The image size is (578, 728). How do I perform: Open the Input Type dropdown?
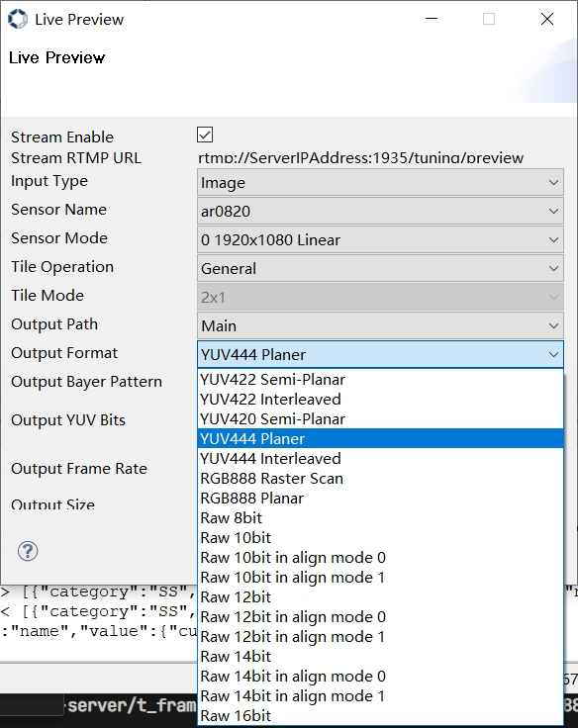[380, 182]
